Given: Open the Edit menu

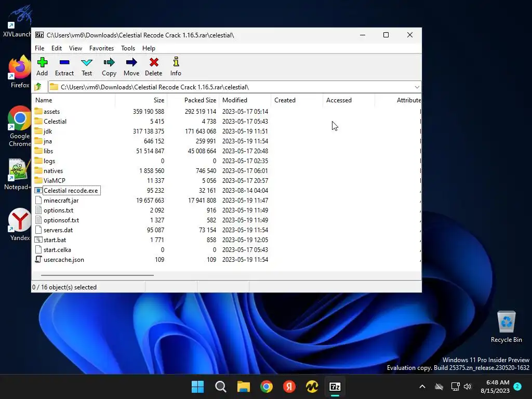Looking at the screenshot, I should tap(56, 48).
